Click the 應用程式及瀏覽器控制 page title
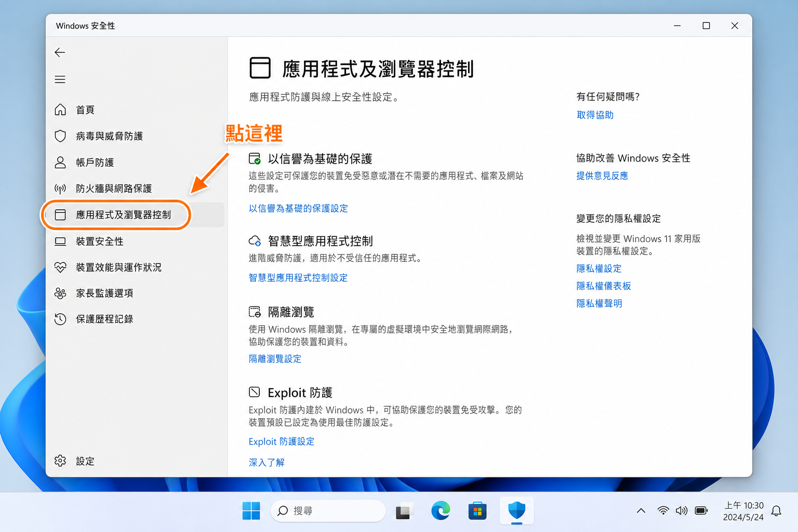798x532 pixels. pyautogui.click(x=378, y=69)
